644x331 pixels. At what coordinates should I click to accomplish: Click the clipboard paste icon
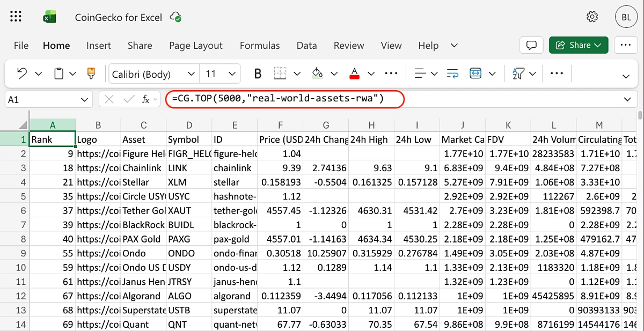[x=59, y=73]
